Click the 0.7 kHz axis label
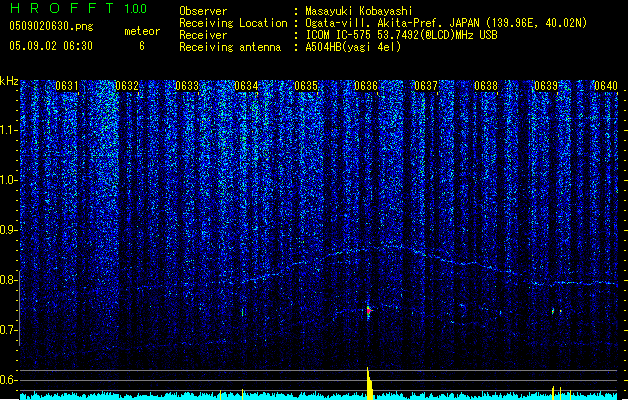629x400 pixels. (9, 330)
